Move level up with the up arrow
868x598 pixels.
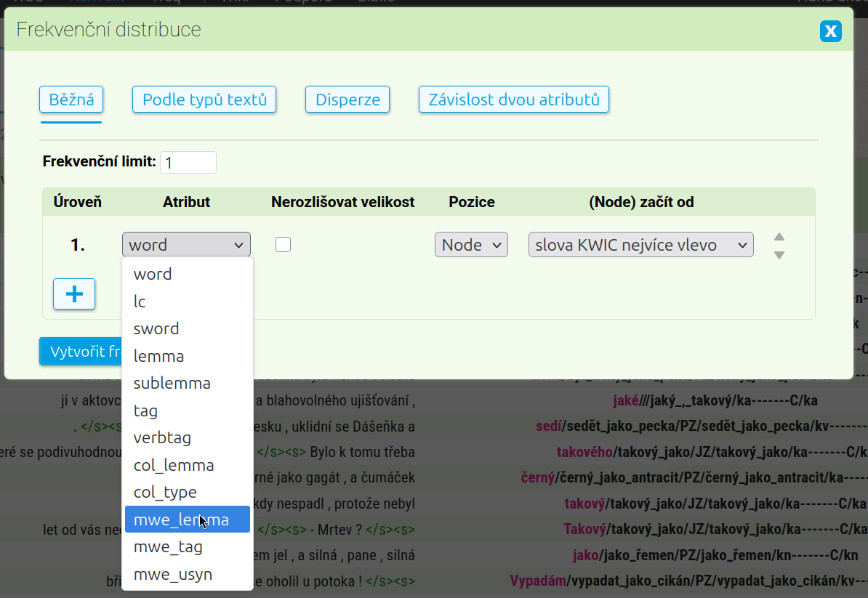tap(779, 237)
